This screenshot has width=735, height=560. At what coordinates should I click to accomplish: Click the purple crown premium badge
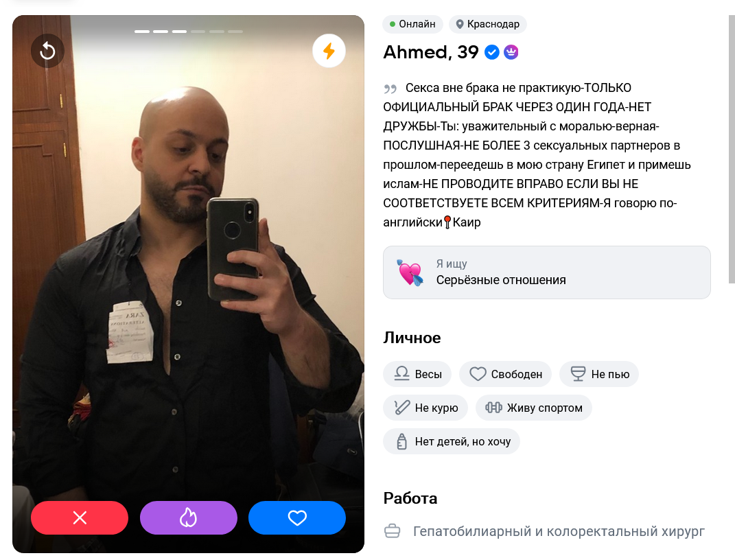tap(511, 52)
